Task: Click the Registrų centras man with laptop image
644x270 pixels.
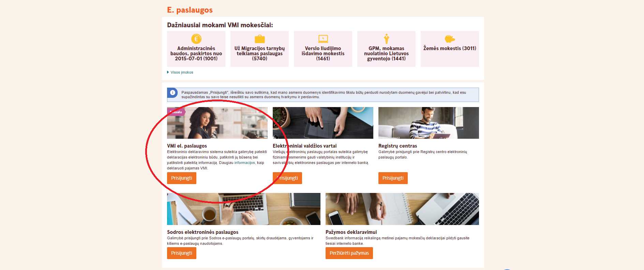Action: click(429, 123)
